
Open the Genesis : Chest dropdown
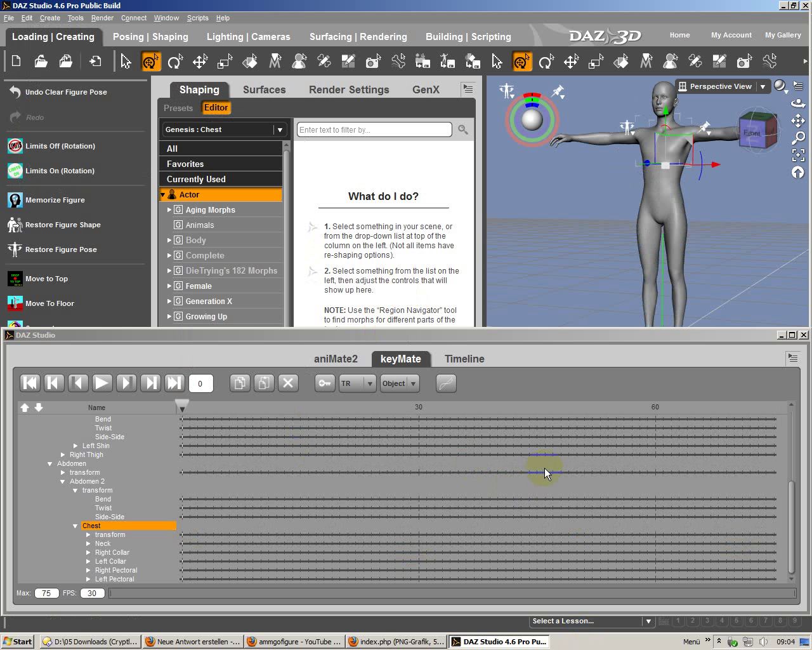coord(279,129)
